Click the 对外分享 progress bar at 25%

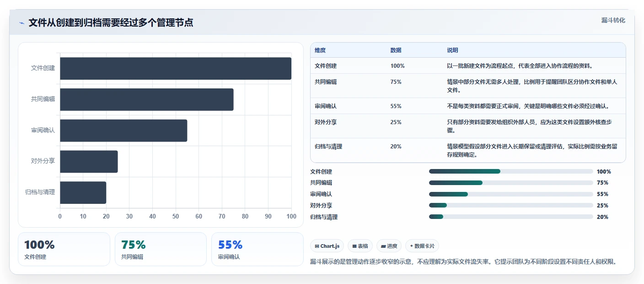511,206
